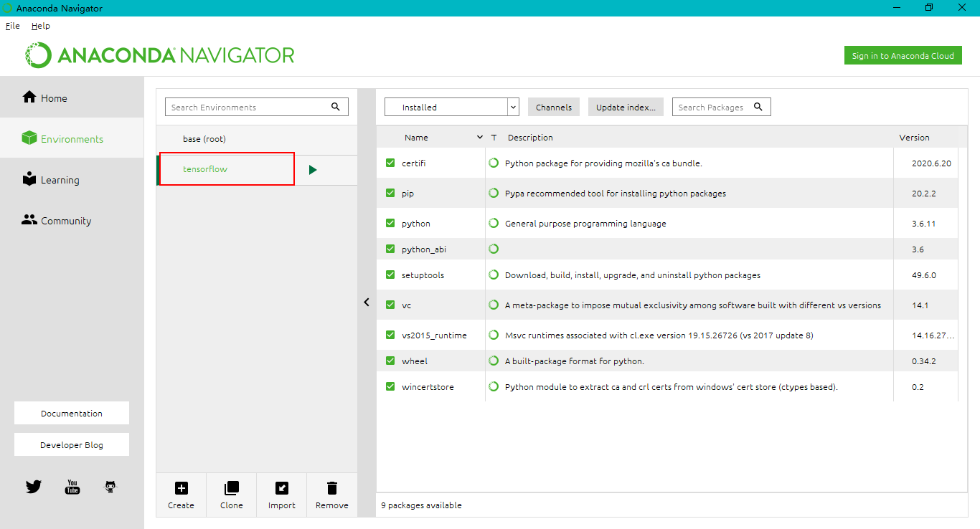This screenshot has width=980, height=529.
Task: Remove environment using the trash icon
Action: pos(332,488)
